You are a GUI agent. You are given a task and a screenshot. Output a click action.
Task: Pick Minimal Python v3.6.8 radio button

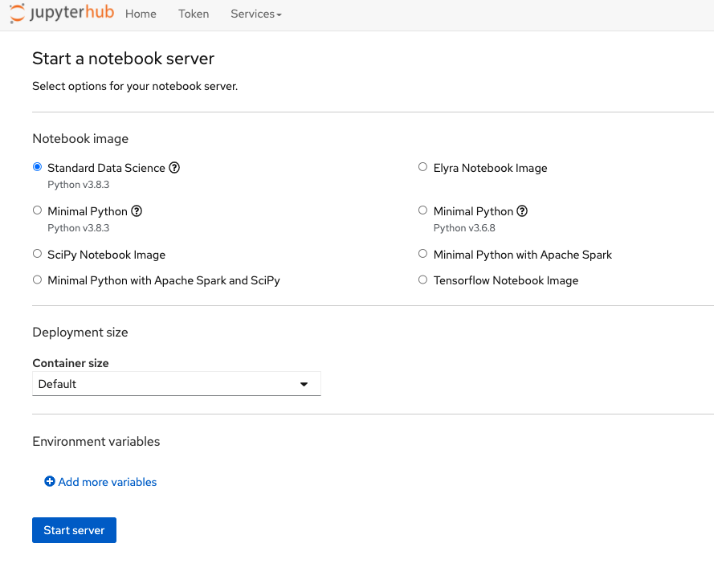pos(423,210)
